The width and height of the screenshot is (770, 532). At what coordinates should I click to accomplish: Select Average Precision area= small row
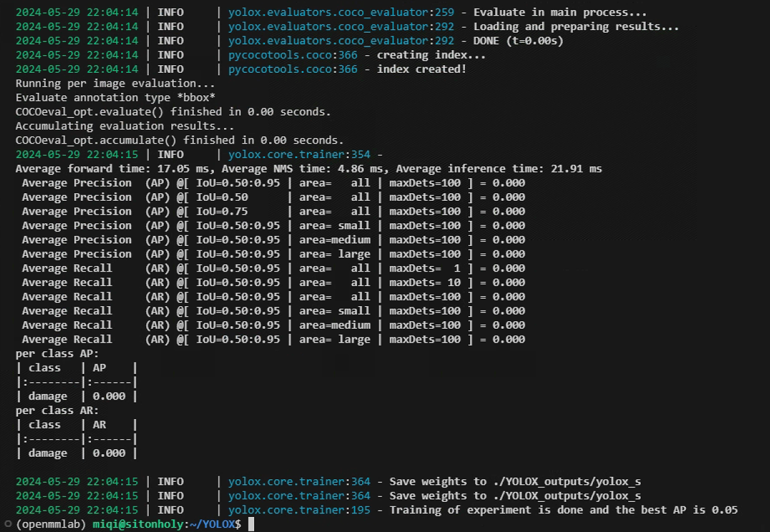pos(274,226)
